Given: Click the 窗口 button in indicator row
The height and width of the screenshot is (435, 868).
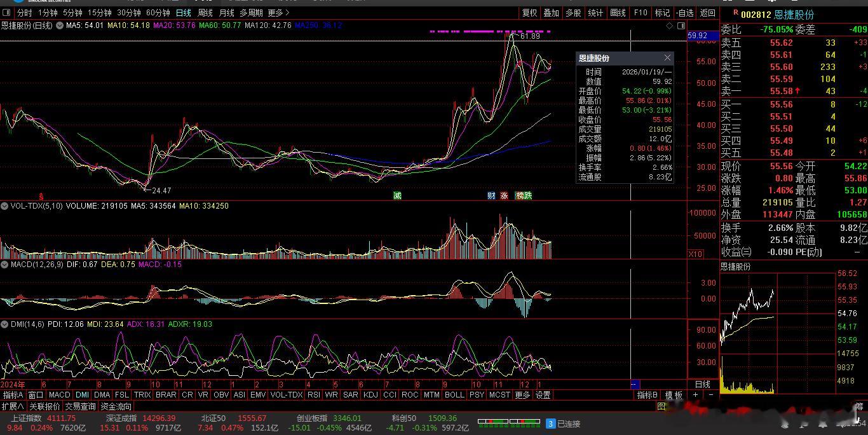Looking at the screenshot, I should (36, 395).
